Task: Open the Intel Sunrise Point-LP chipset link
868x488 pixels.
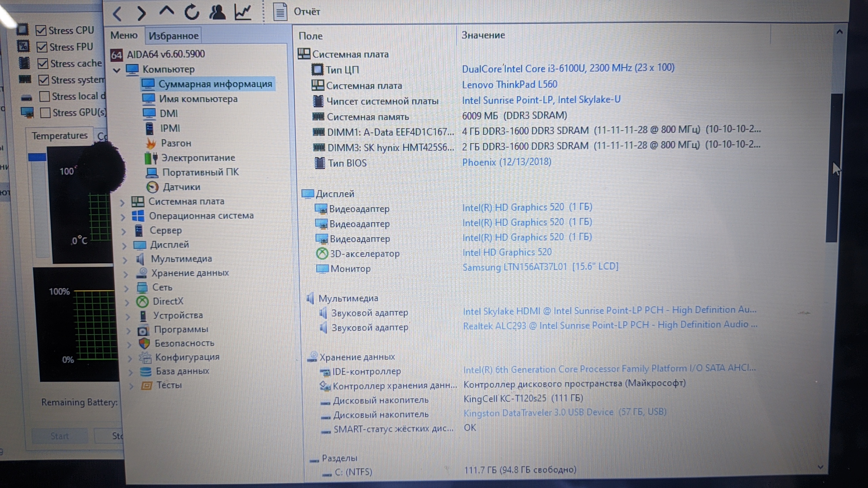Action: (541, 100)
